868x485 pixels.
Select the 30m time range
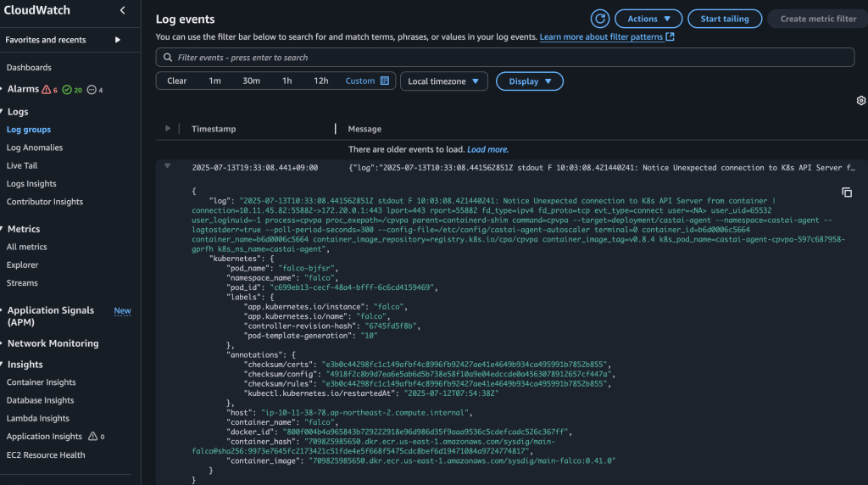click(251, 81)
